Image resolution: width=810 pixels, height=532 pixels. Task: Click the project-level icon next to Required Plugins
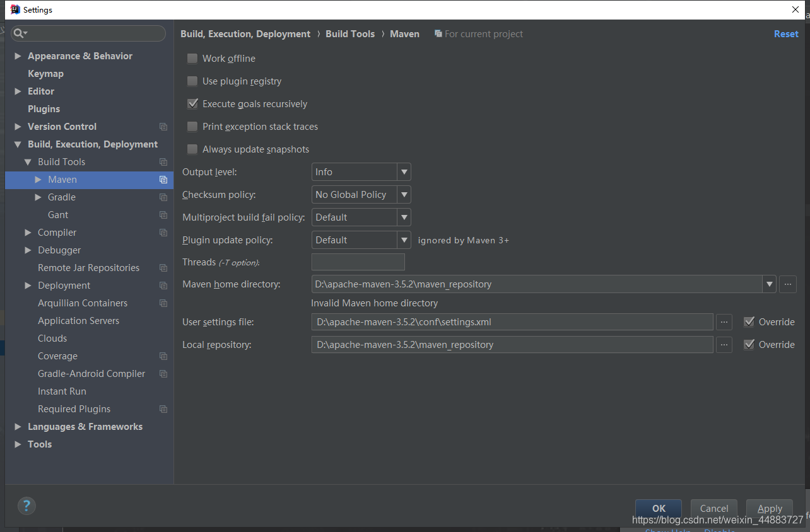coord(163,409)
